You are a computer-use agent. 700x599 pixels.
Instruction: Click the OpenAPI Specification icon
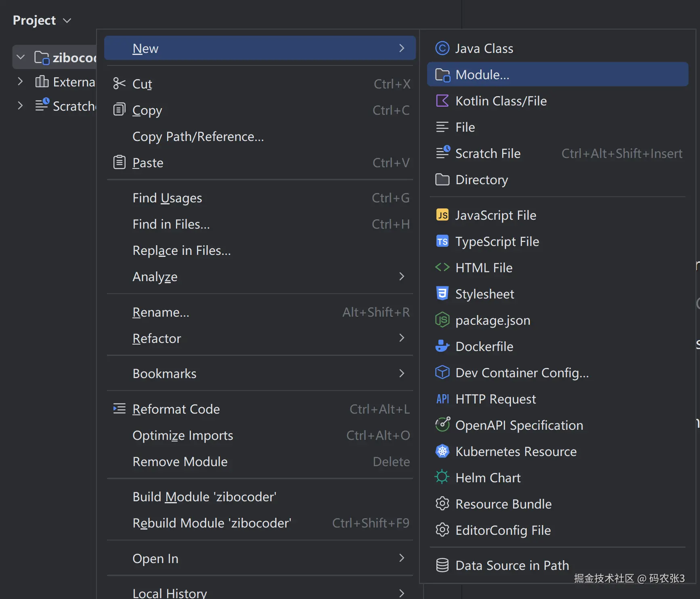coord(442,425)
